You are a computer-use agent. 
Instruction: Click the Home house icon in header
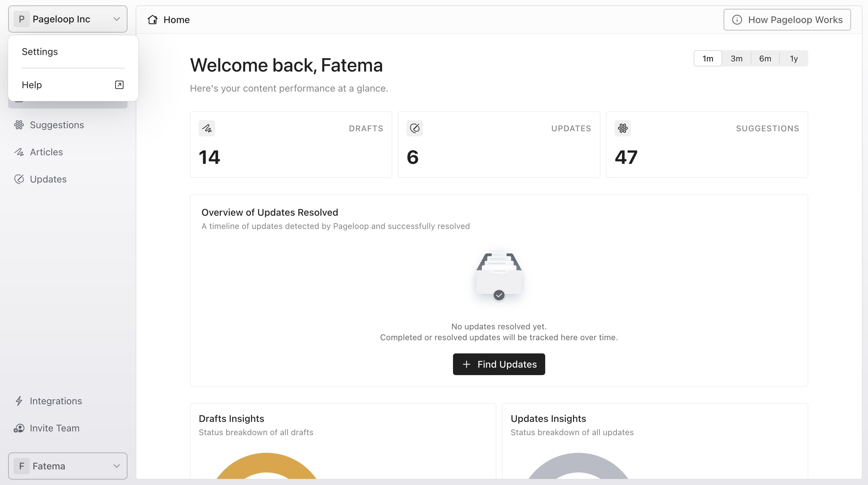pos(153,20)
